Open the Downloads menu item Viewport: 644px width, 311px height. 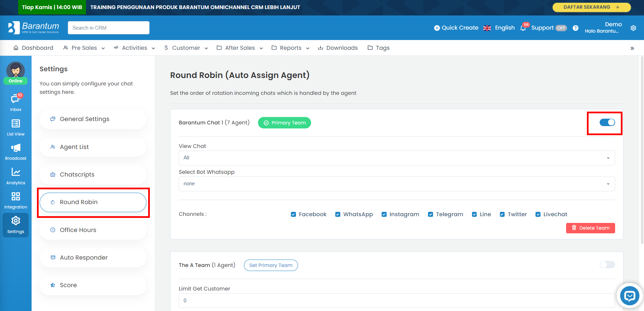click(338, 48)
